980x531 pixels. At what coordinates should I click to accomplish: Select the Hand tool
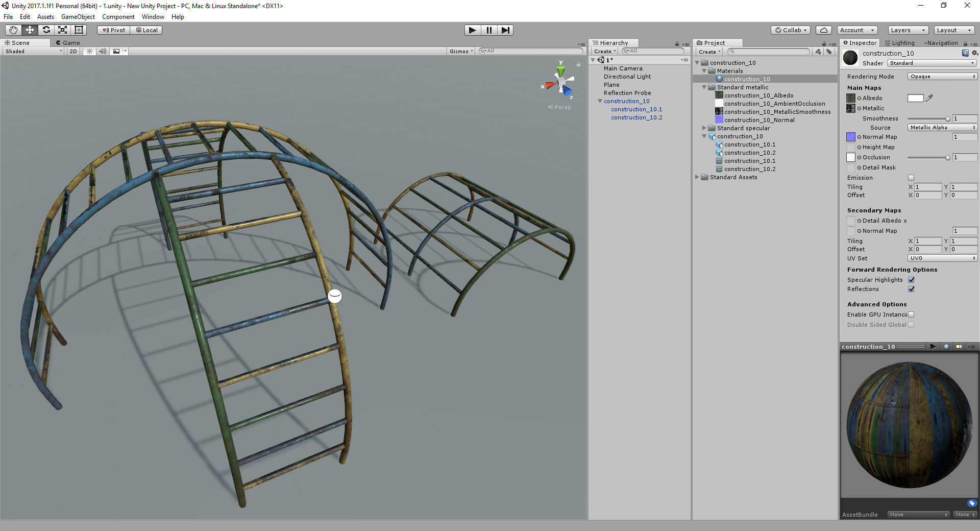click(13, 30)
